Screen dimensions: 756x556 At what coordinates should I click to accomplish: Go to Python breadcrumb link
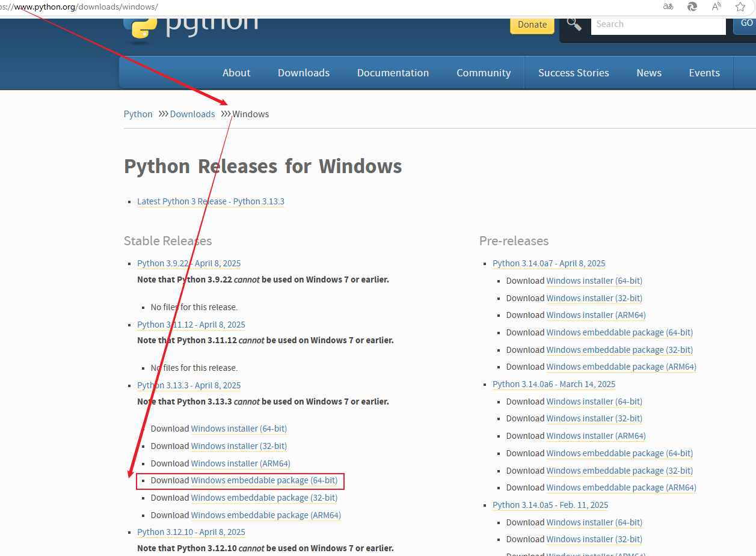pos(138,114)
